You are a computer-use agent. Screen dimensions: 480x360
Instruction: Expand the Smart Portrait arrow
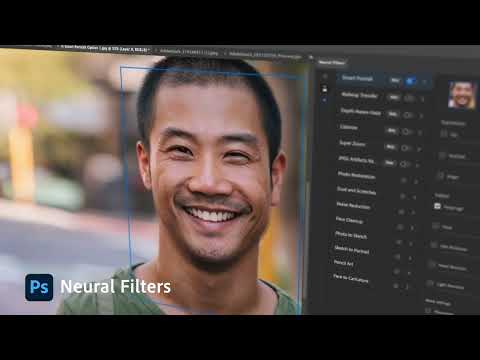point(425,82)
